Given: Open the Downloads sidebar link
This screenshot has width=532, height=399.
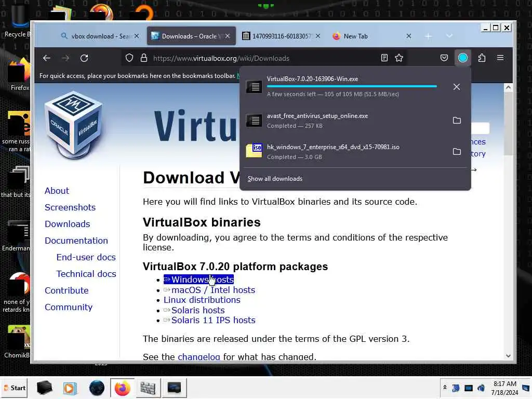Looking at the screenshot, I should (67, 224).
